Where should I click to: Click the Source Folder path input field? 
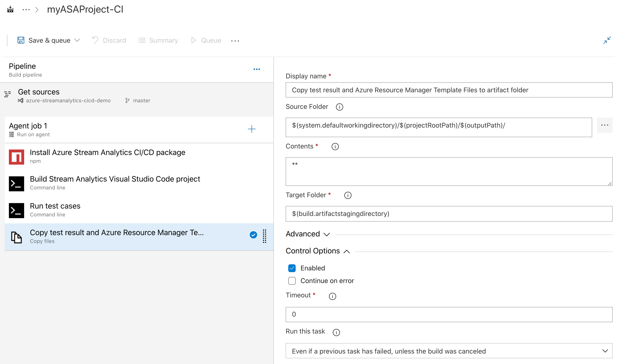point(439,125)
